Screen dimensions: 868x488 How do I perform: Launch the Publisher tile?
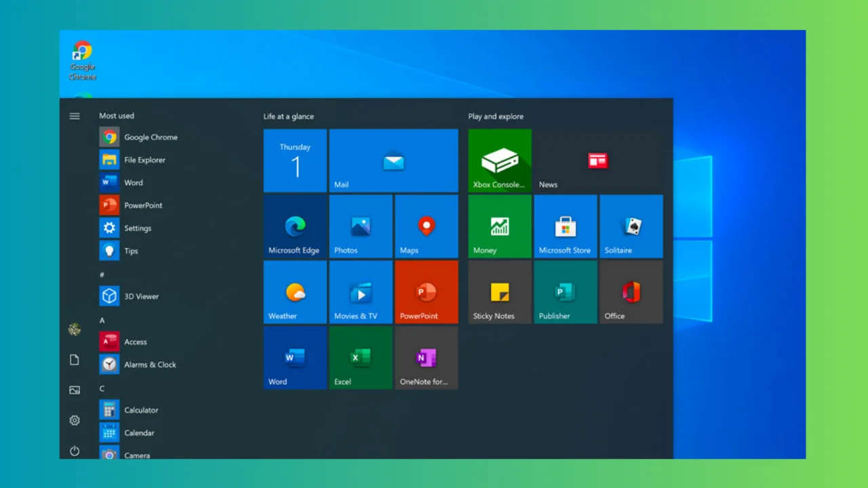pos(566,292)
